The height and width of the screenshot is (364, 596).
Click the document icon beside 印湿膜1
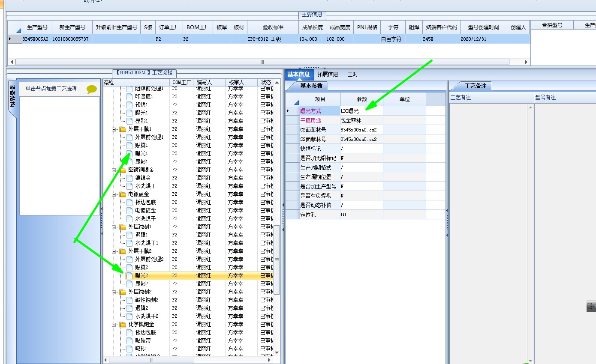(x=129, y=96)
